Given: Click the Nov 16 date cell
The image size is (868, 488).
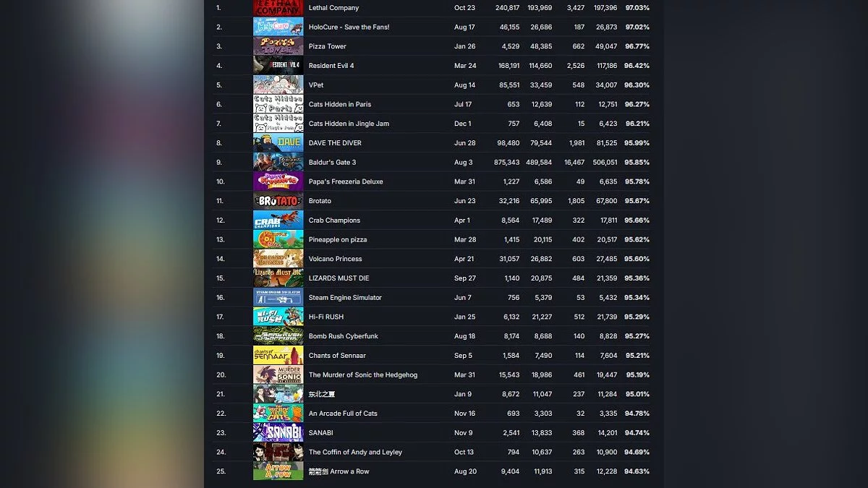Looking at the screenshot, I should click(465, 413).
